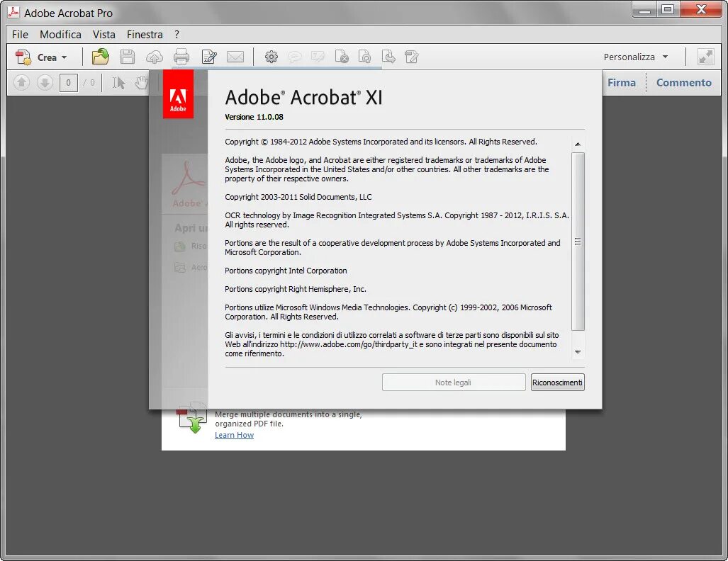Click the Riconoscimenti button
Viewport: 728px width, 561px height.
(558, 382)
